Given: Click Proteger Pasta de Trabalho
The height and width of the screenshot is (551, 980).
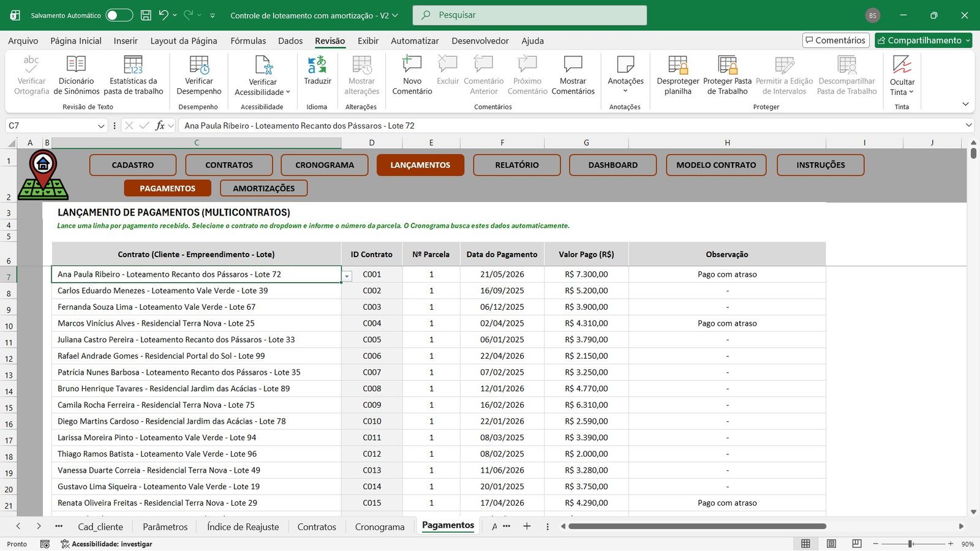Looking at the screenshot, I should pos(728,75).
